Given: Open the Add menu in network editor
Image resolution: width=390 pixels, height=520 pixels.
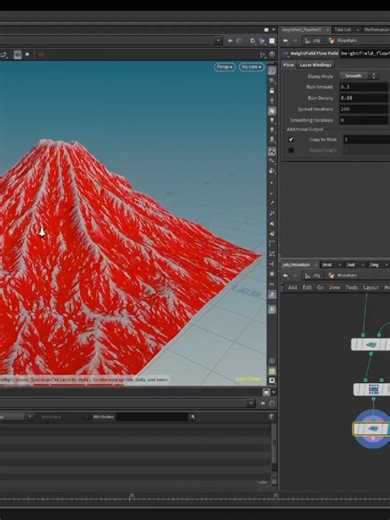Looking at the screenshot, I should pyautogui.click(x=292, y=287).
